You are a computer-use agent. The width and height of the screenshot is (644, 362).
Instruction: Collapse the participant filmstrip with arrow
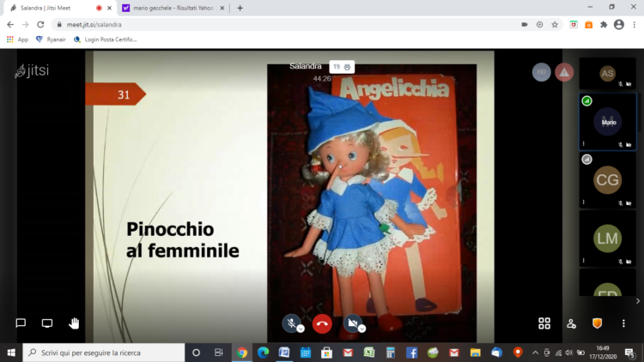pos(638,301)
